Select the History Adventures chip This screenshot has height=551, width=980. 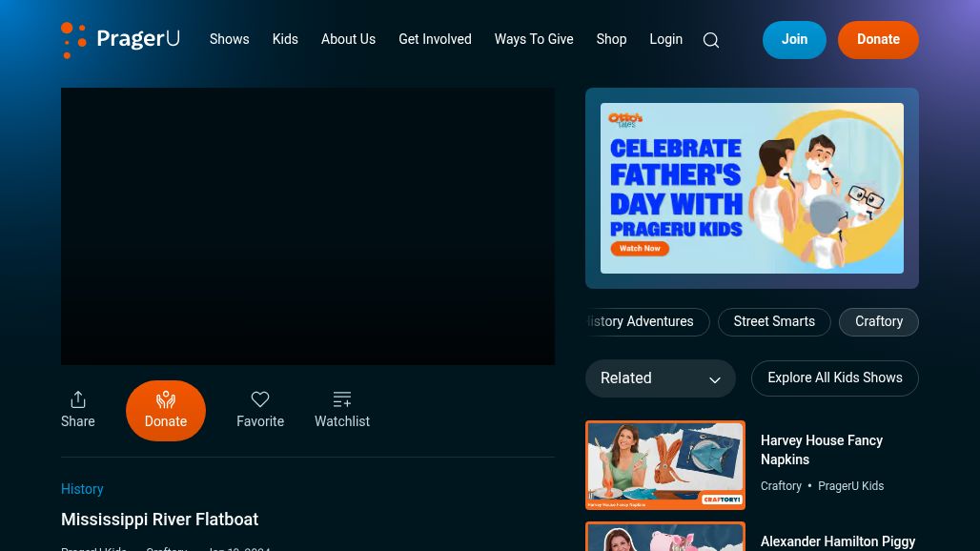pyautogui.click(x=648, y=321)
